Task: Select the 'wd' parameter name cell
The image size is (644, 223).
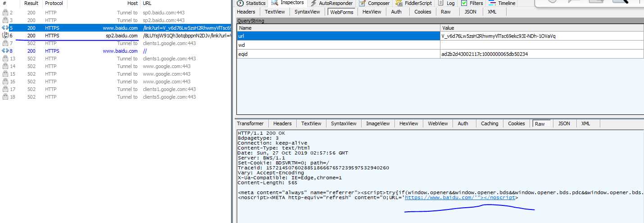Action: (x=339, y=45)
